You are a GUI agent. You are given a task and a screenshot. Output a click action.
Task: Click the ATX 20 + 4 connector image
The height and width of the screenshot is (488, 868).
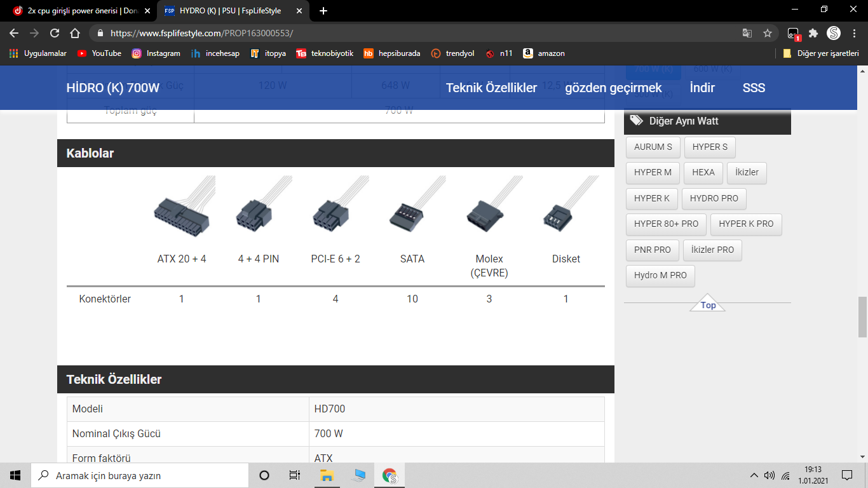pos(184,207)
